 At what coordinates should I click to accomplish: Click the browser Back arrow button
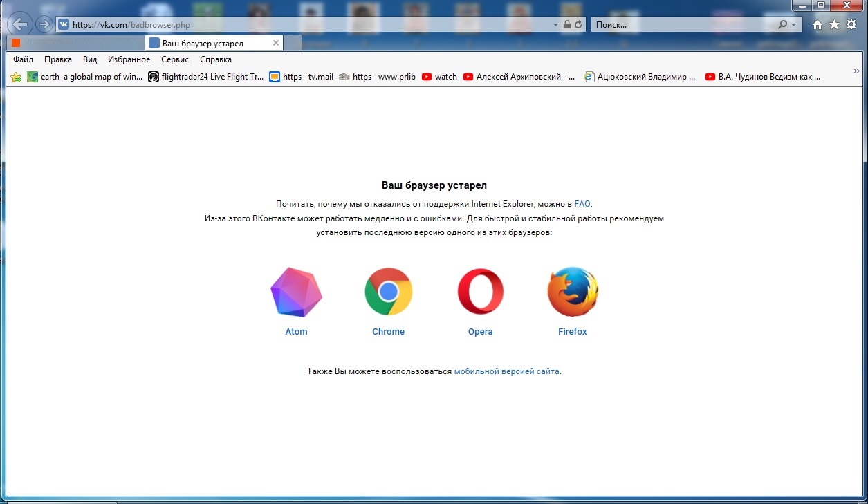(20, 24)
